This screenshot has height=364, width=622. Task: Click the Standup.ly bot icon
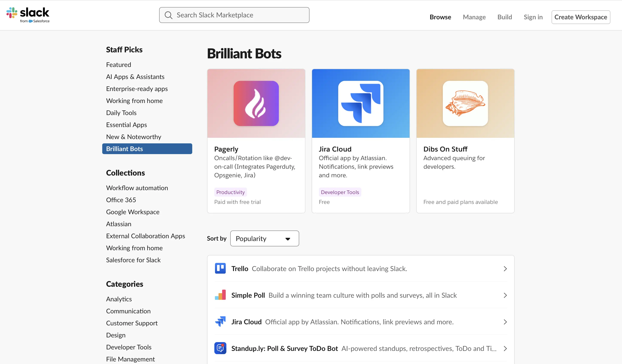[x=220, y=348]
